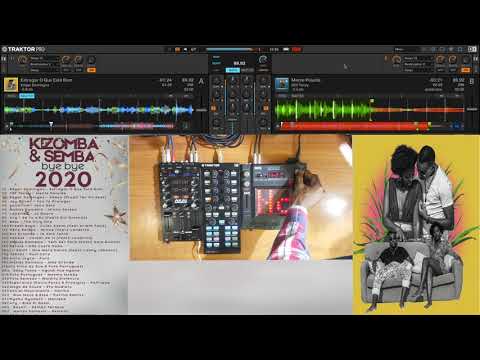Click the Deck A letter

click(x=201, y=81)
